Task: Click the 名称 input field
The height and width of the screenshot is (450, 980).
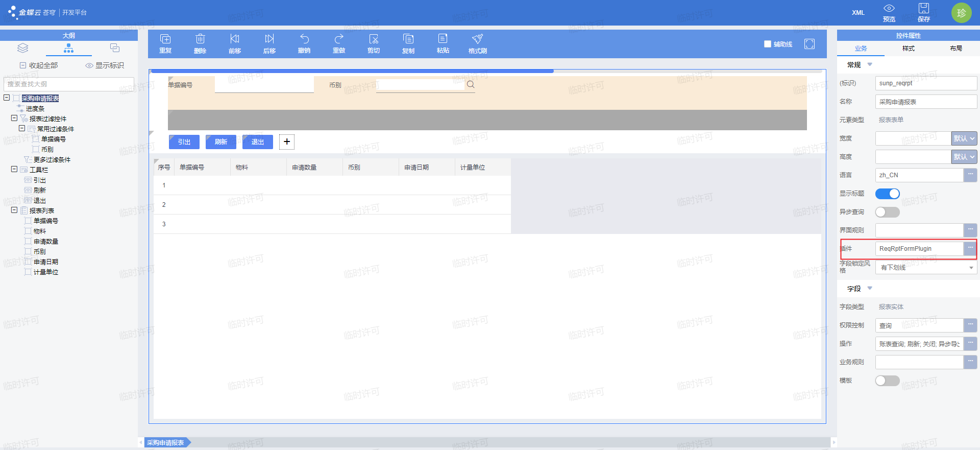Action: pos(926,102)
